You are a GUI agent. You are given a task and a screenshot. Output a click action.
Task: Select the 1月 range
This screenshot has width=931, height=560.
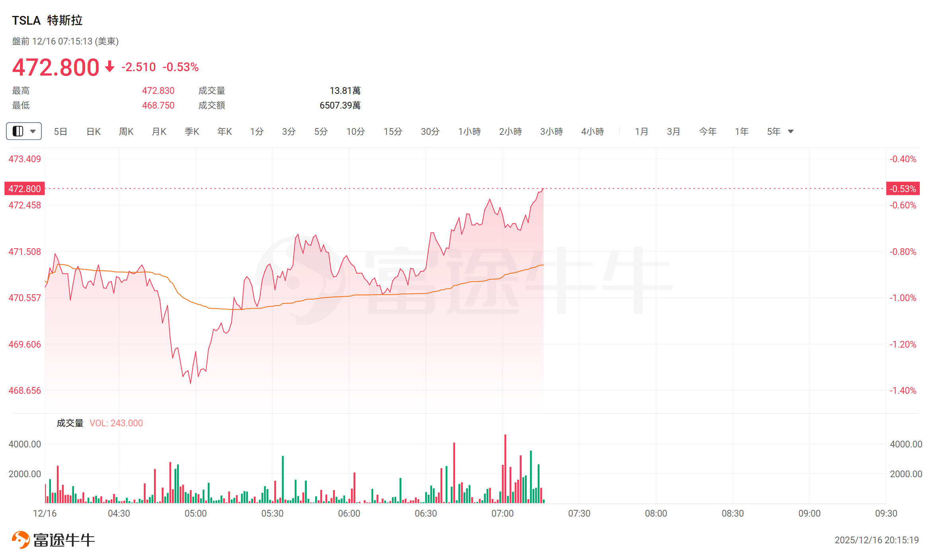tap(641, 132)
